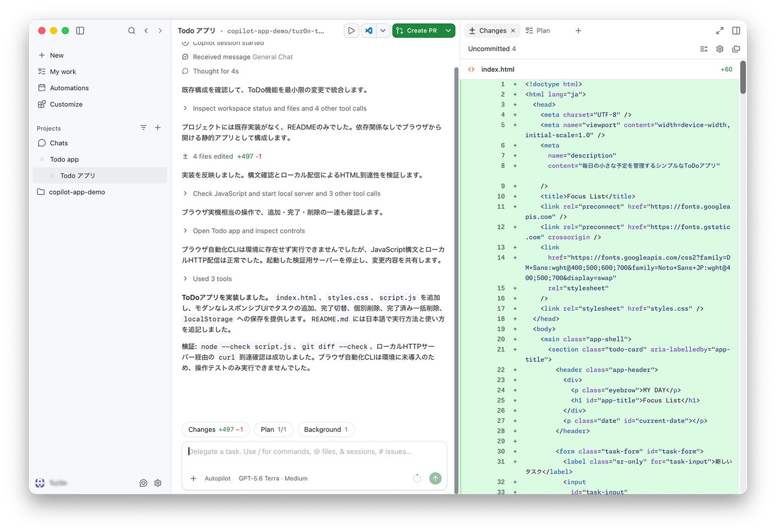Toggle the left sidebar panel icon
Image resolution: width=776 pixels, height=532 pixels.
(80, 31)
